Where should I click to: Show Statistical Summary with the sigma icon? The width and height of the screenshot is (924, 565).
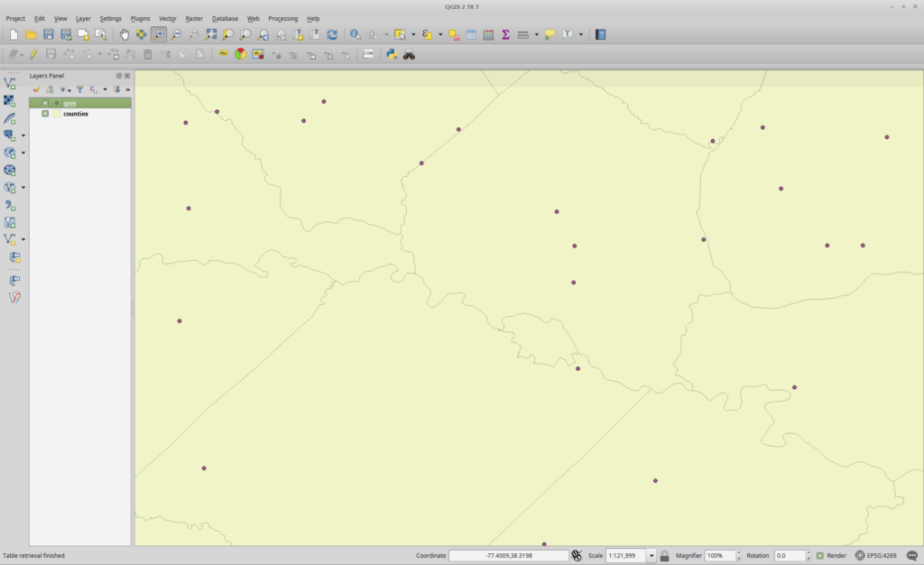pyautogui.click(x=505, y=36)
